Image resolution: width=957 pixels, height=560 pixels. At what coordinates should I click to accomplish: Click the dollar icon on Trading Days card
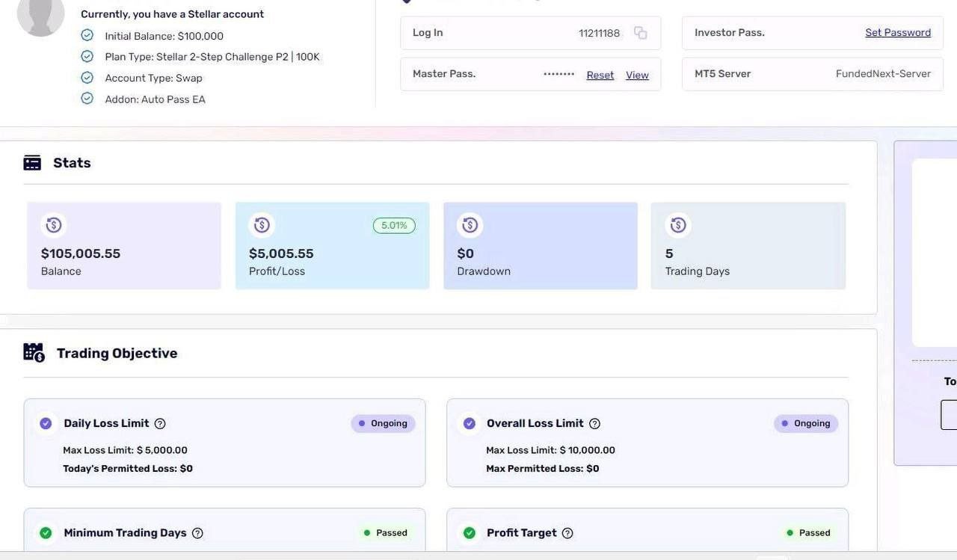[678, 225]
